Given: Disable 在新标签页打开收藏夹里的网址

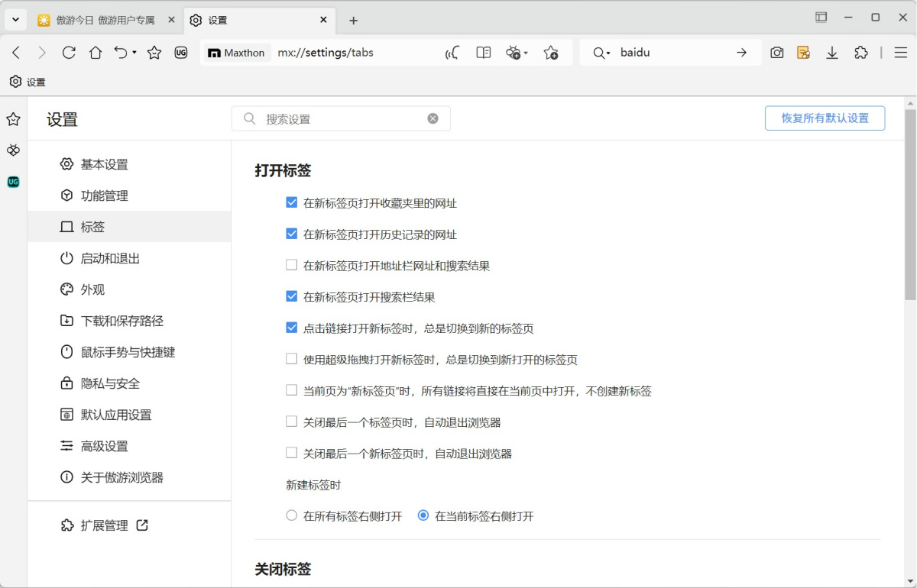Looking at the screenshot, I should [x=291, y=202].
